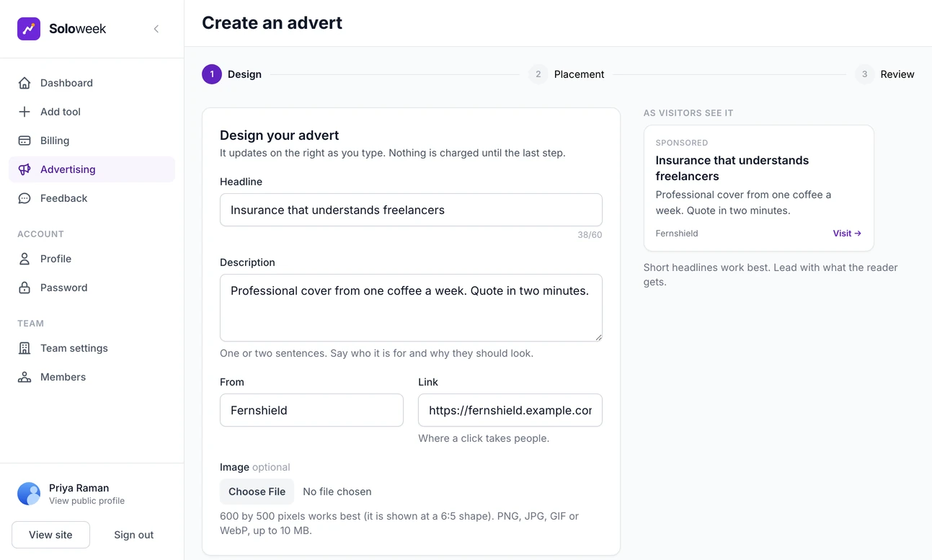Open the Dashboard menu item

92,83
